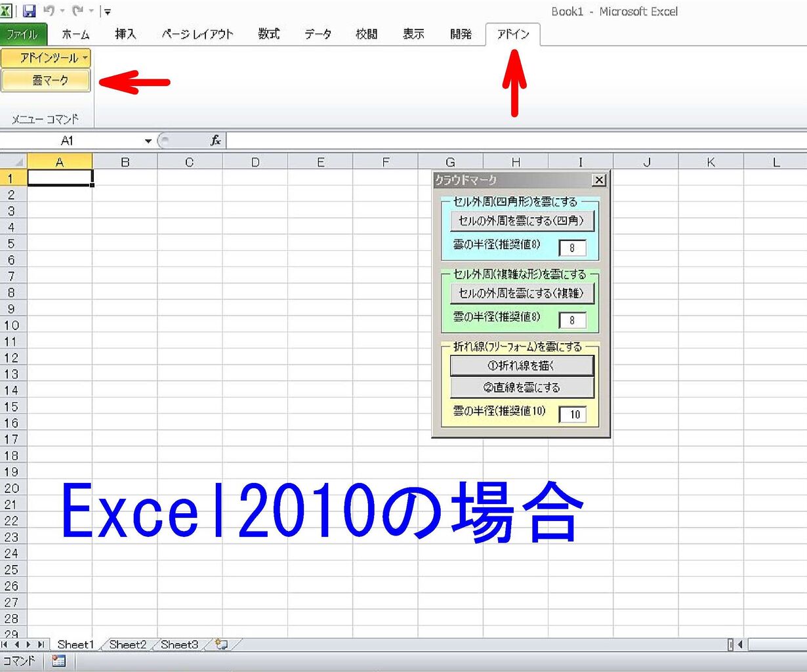807x672 pixels.
Task: Select column K header
Action: click(711, 161)
